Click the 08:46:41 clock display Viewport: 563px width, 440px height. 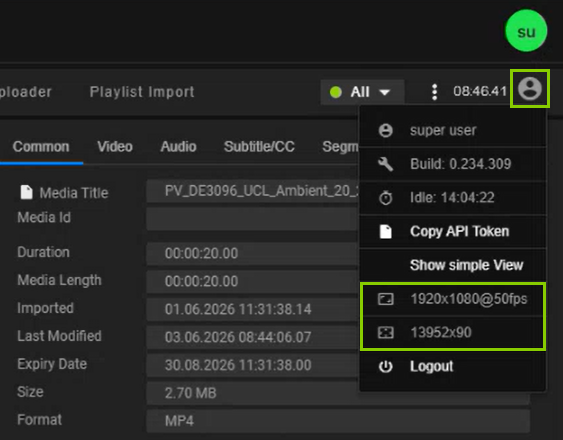480,91
